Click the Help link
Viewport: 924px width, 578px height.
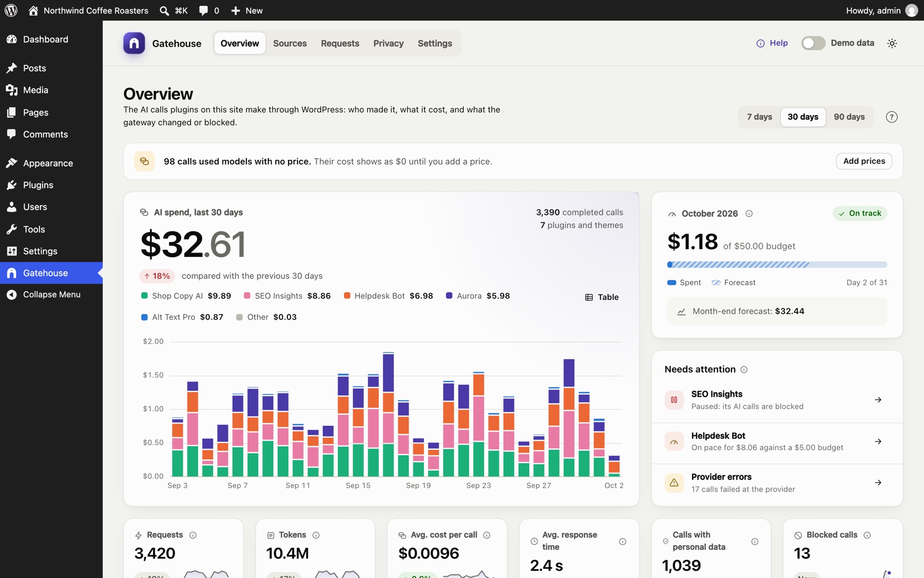[x=772, y=43]
